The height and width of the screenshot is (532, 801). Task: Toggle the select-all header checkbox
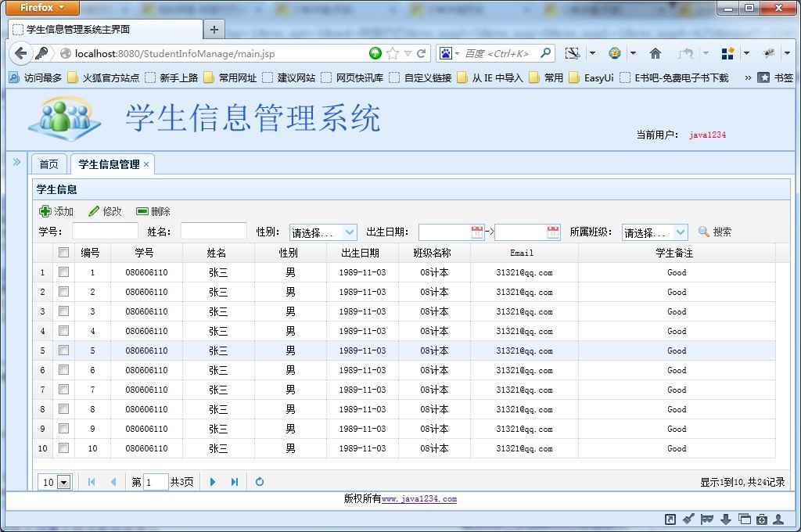pyautogui.click(x=64, y=253)
